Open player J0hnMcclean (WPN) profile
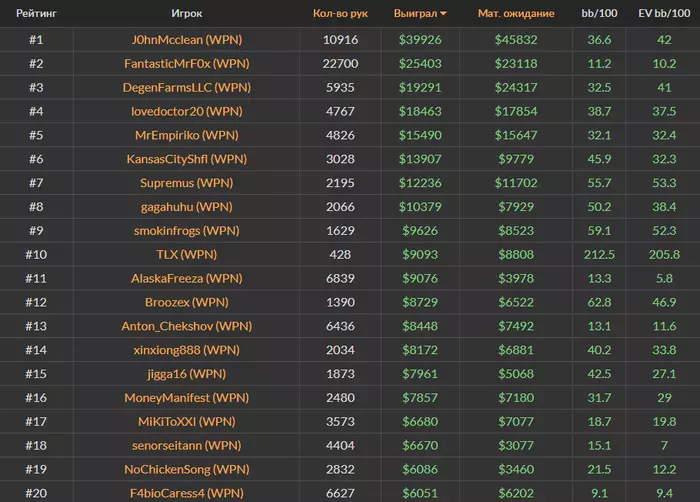700x502 pixels. coord(187,40)
